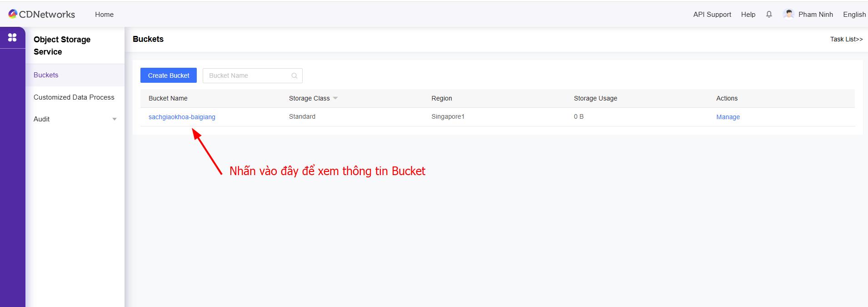Screen dimensions: 868x307
Task: Click the CDNetworks logo
Action: [x=41, y=14]
